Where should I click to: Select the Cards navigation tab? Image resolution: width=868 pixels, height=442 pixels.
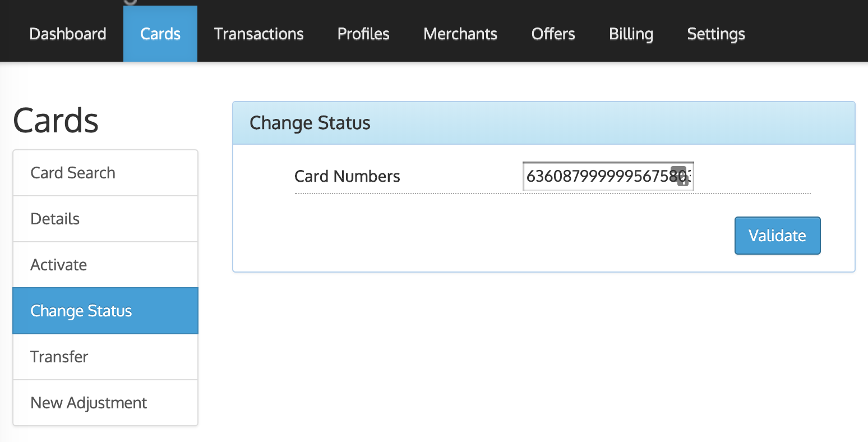[x=160, y=34]
